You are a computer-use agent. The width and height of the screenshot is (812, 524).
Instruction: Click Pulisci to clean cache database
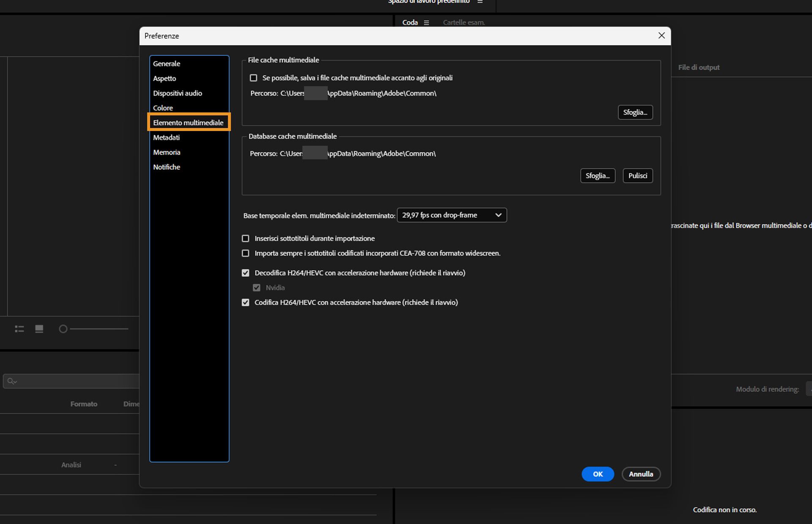point(637,176)
